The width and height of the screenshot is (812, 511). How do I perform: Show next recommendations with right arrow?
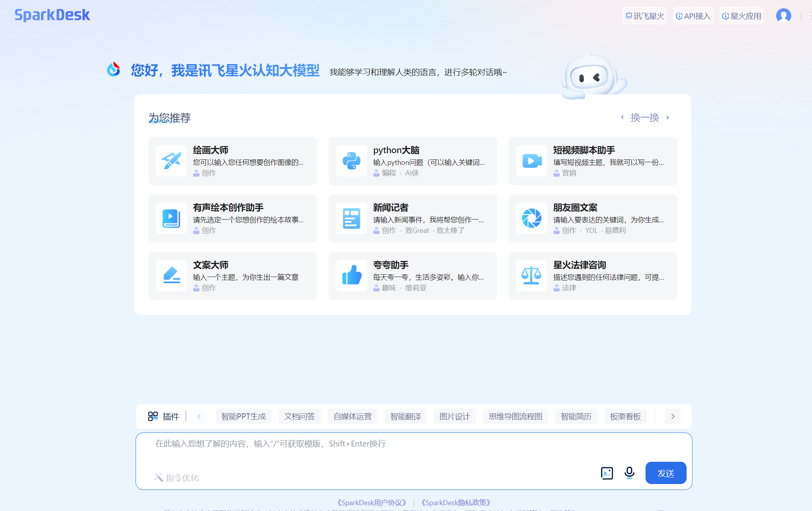(668, 117)
